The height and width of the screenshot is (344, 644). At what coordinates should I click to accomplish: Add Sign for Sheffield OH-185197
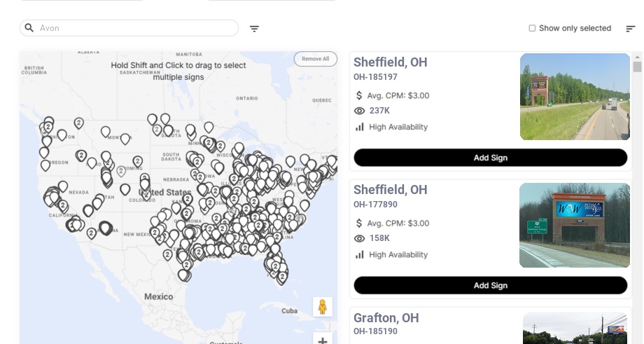click(490, 158)
